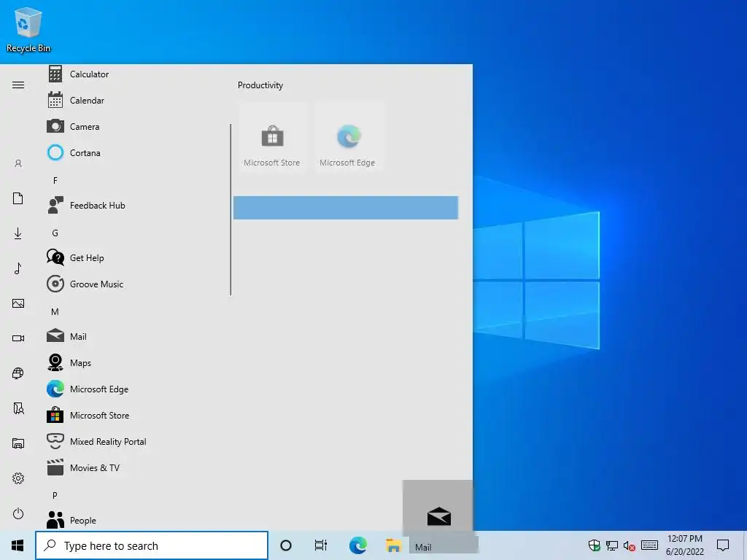
Task: Open Settings gear in the Start sidebar
Action: click(18, 478)
